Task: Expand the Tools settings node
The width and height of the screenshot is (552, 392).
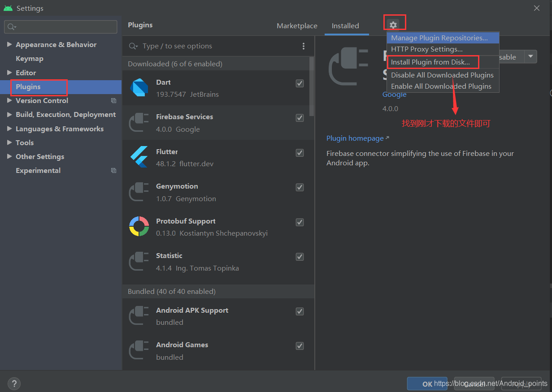Action: pos(9,142)
